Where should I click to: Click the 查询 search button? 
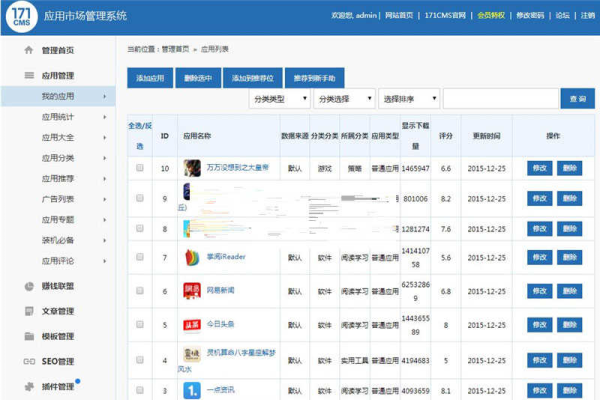pos(578,99)
